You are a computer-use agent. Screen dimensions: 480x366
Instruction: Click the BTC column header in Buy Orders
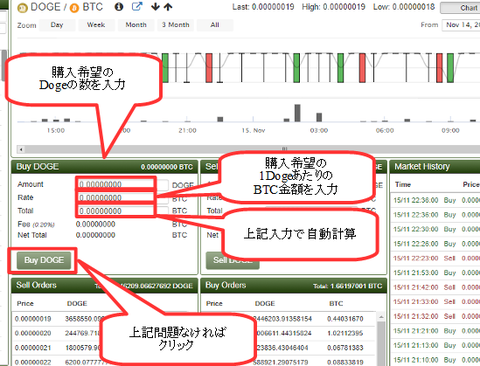click(x=336, y=304)
